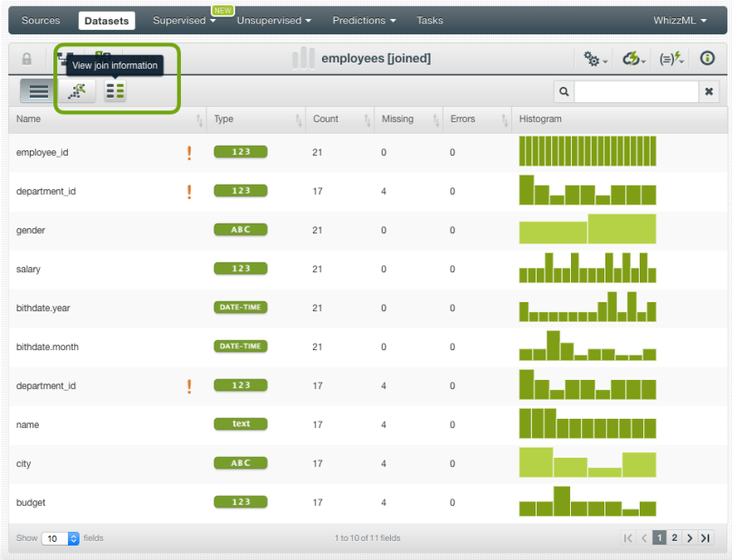Viewport: 732px width, 560px height.
Task: Go to the last page of fields
Action: coord(705,538)
